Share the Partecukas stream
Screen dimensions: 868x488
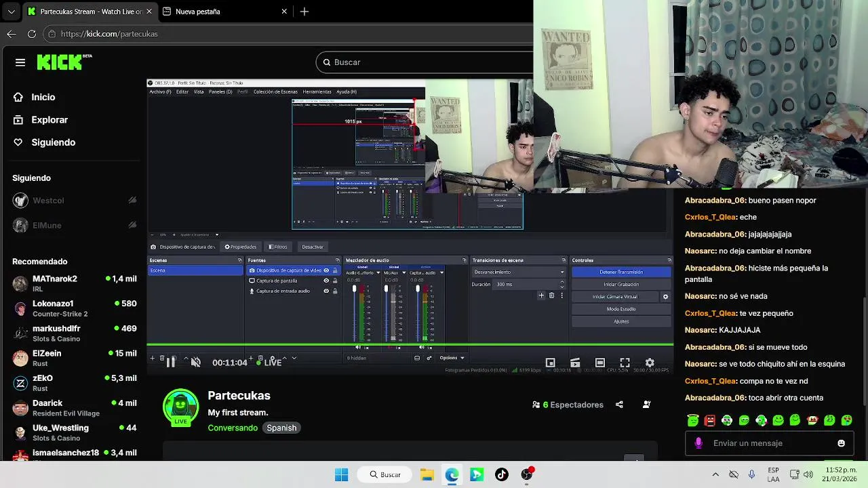tap(619, 405)
